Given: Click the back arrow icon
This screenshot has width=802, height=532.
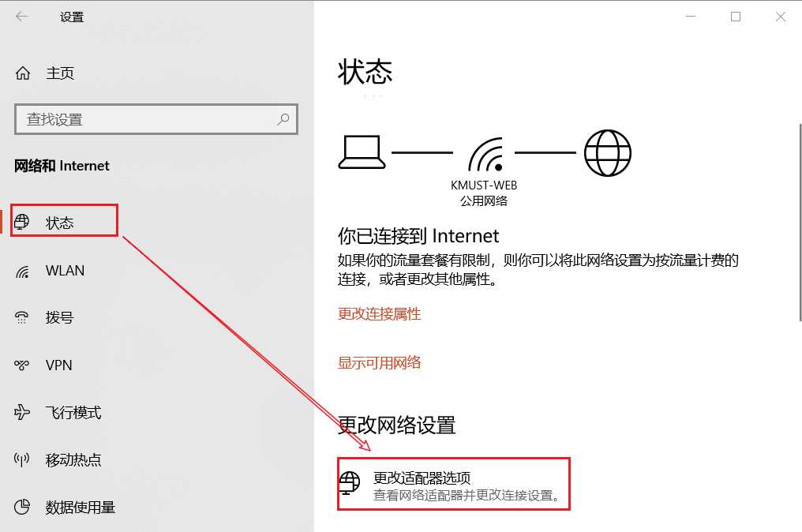Looking at the screenshot, I should 21,17.
